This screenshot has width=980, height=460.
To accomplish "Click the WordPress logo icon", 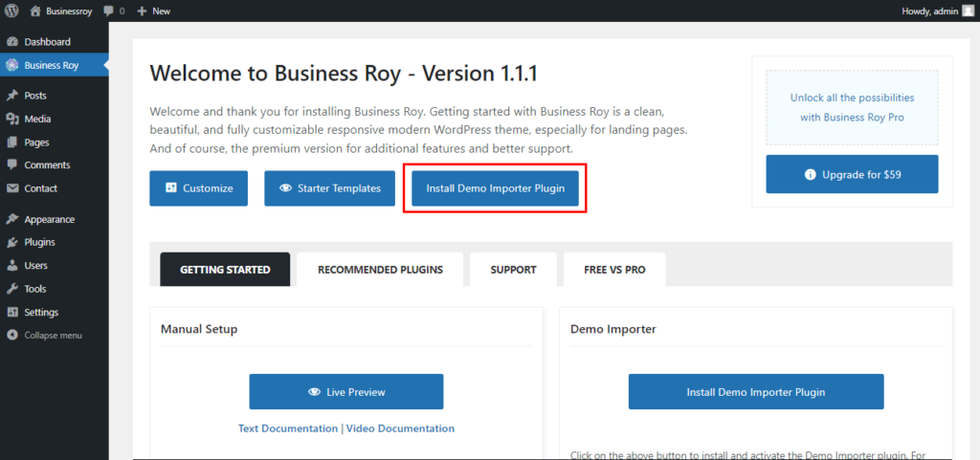I will pyautogui.click(x=11, y=11).
